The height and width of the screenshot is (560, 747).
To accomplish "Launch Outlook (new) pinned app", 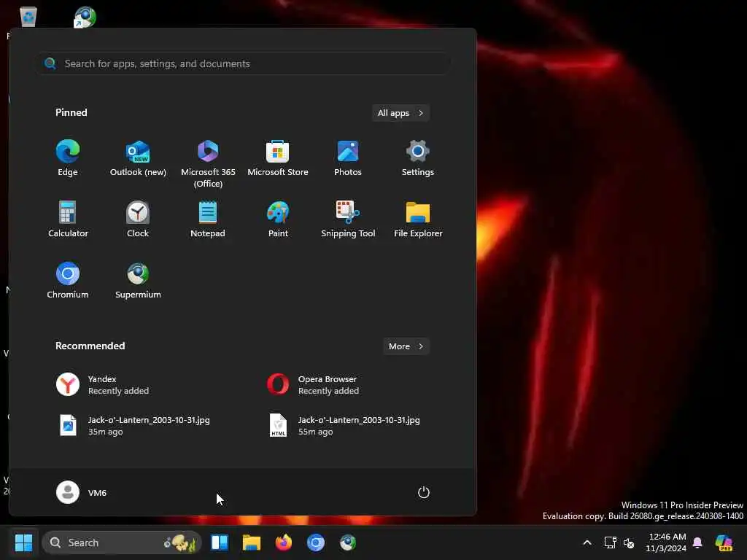I will click(138, 158).
